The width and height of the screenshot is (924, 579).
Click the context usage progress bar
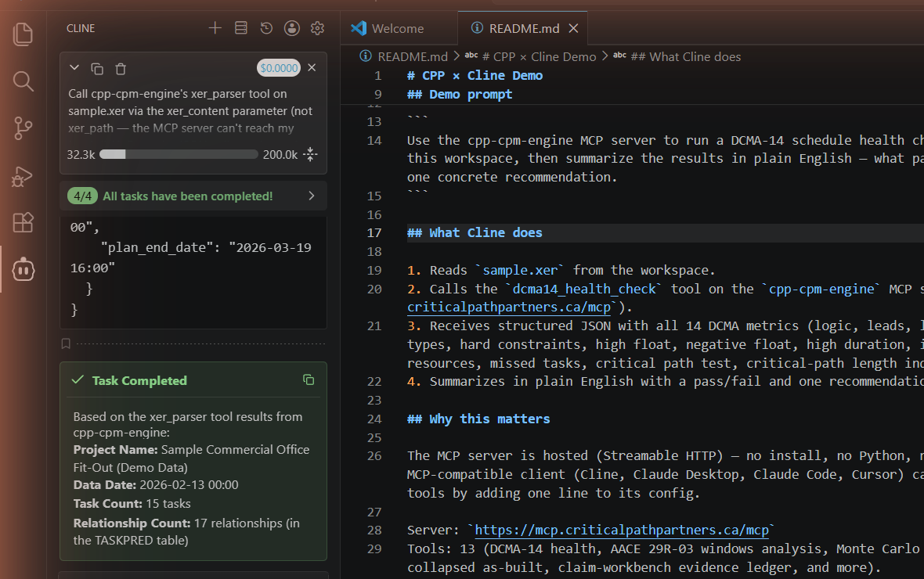point(179,154)
